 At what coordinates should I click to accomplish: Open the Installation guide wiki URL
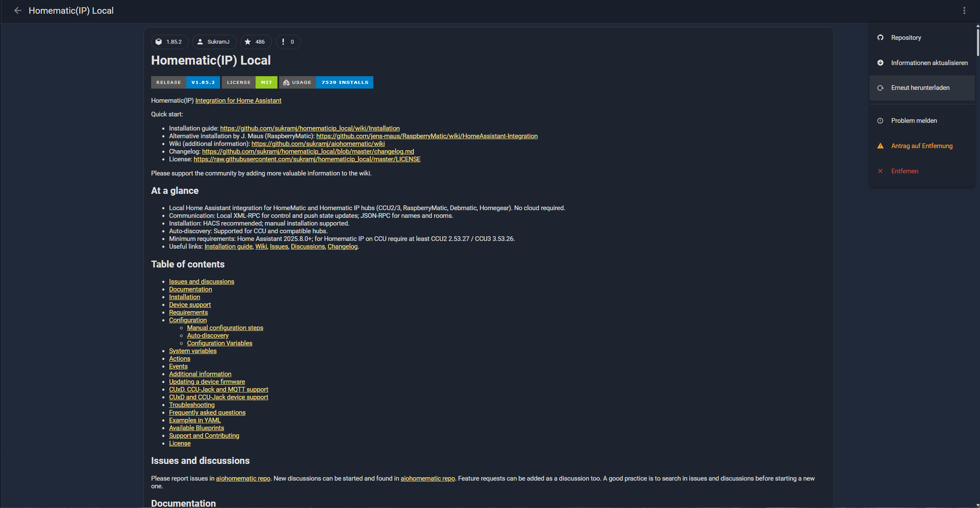[x=310, y=128]
